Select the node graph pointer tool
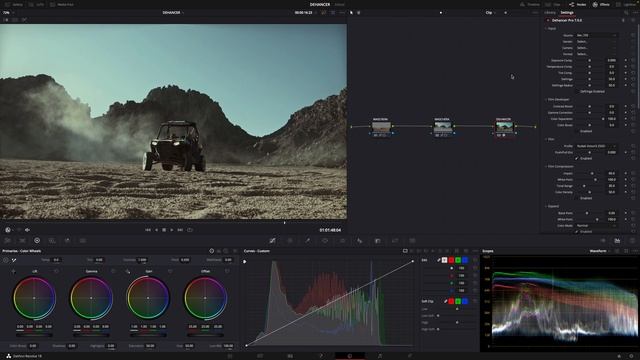640x360 pixels. (x=351, y=13)
